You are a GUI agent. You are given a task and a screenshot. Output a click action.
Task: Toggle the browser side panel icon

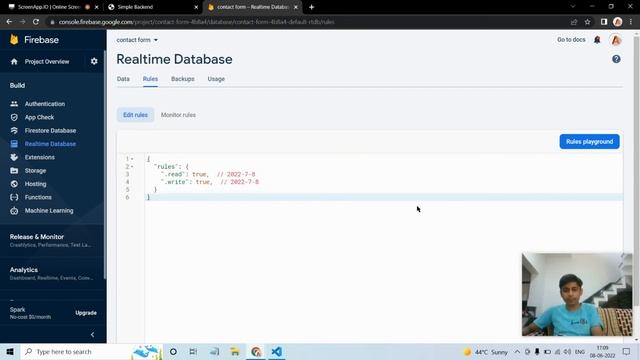604,22
